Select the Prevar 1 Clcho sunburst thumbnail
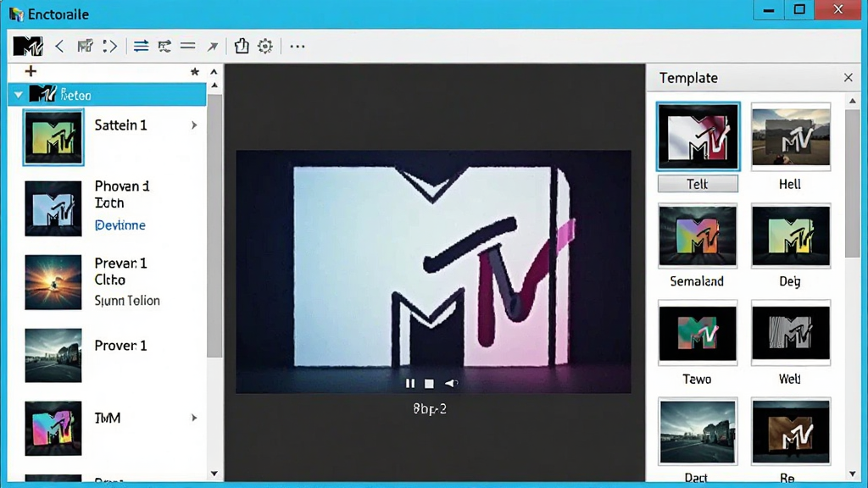This screenshot has width=868, height=488. (x=53, y=282)
